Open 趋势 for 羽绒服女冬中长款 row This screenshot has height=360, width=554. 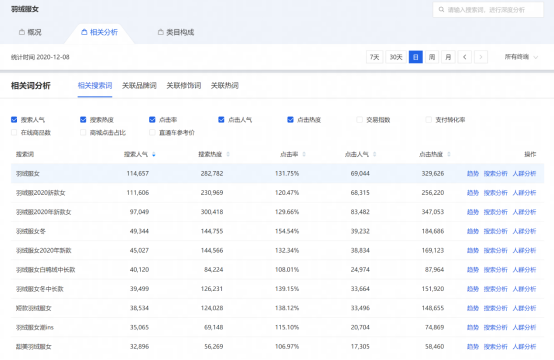pos(473,289)
